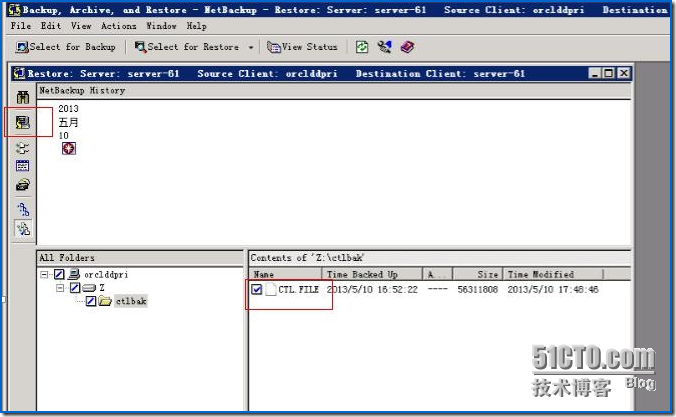Toggle the Z drive checkbox
The width and height of the screenshot is (676, 417).
75,287
